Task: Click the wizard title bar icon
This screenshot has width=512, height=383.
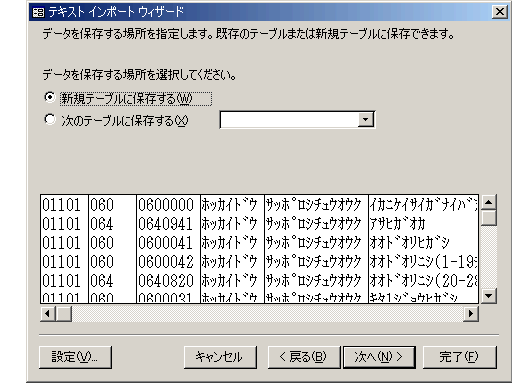Action: click(x=38, y=12)
